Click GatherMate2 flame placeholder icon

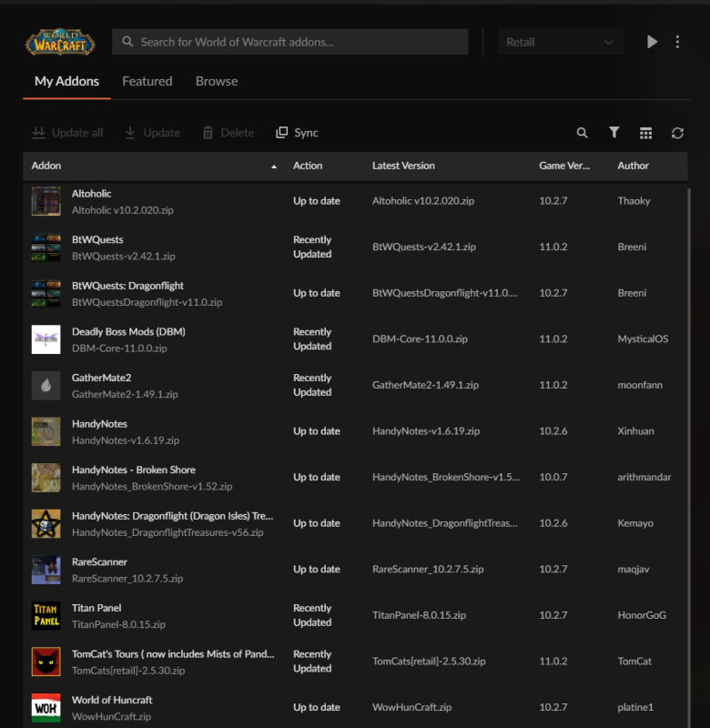(46, 385)
